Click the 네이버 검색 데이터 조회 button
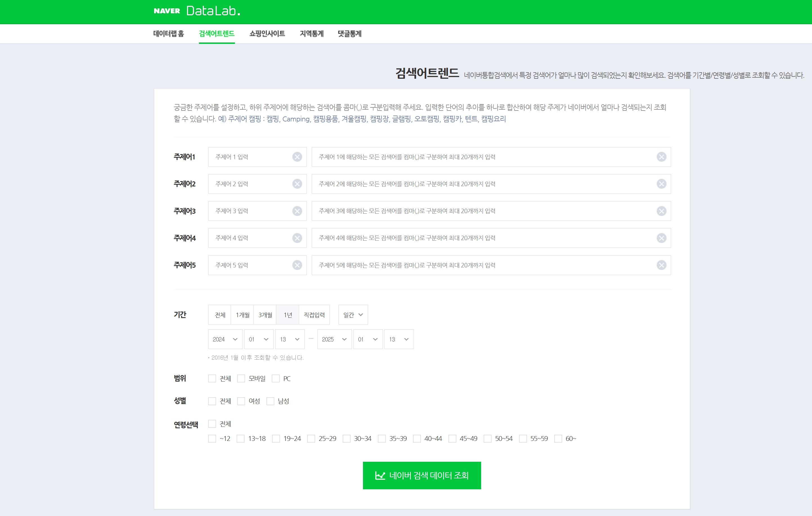 tap(422, 475)
